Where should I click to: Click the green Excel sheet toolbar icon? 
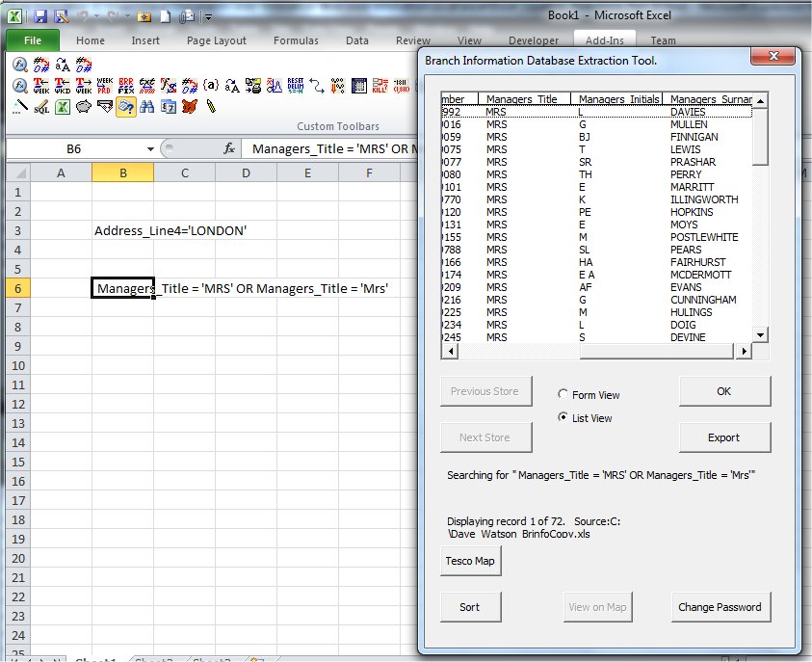(63, 107)
